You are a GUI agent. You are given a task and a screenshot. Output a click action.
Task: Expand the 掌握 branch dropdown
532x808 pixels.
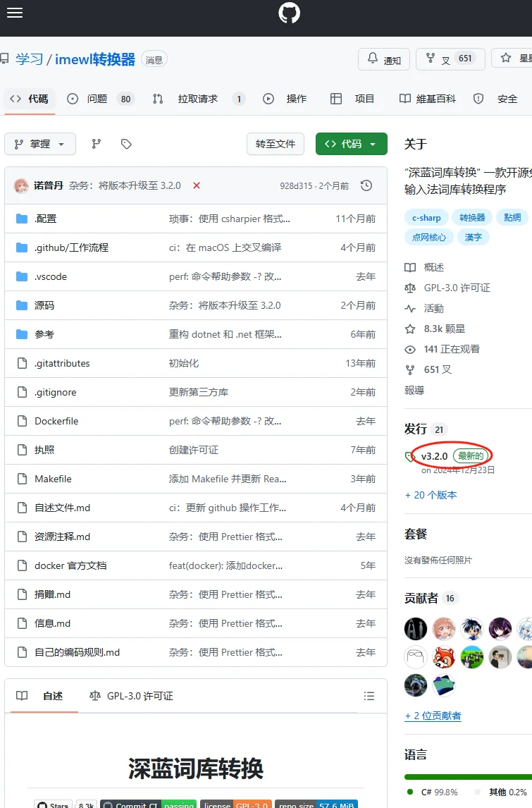click(40, 144)
